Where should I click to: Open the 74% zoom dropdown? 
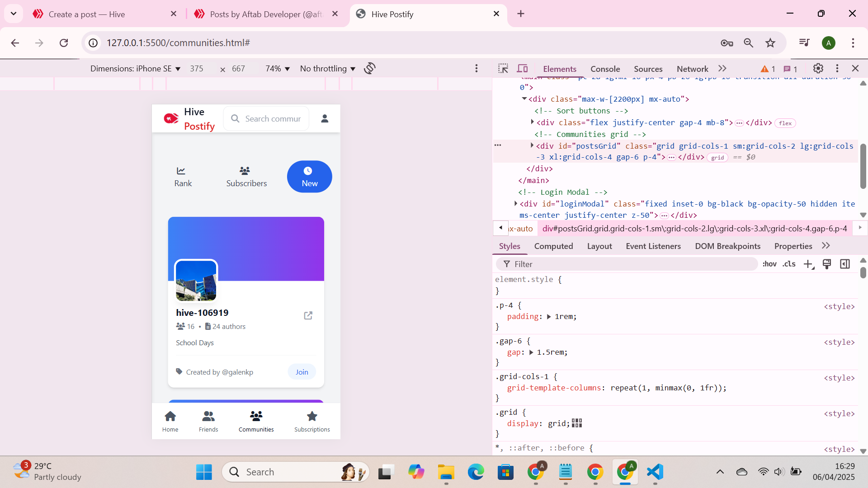277,69
